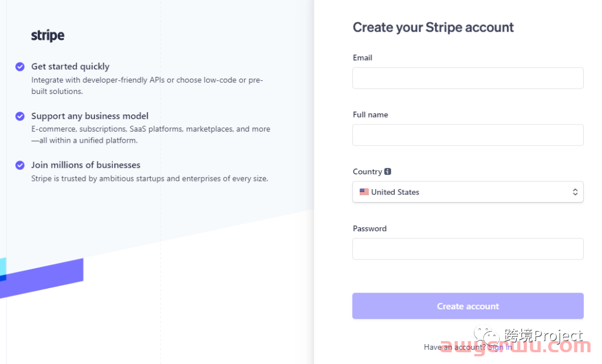Open the United States country selector
Image resolution: width=602 pixels, height=364 pixels.
(467, 192)
